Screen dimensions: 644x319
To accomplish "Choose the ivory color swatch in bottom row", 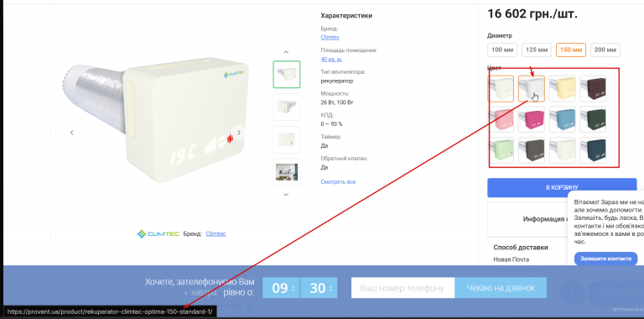I will point(563,150).
